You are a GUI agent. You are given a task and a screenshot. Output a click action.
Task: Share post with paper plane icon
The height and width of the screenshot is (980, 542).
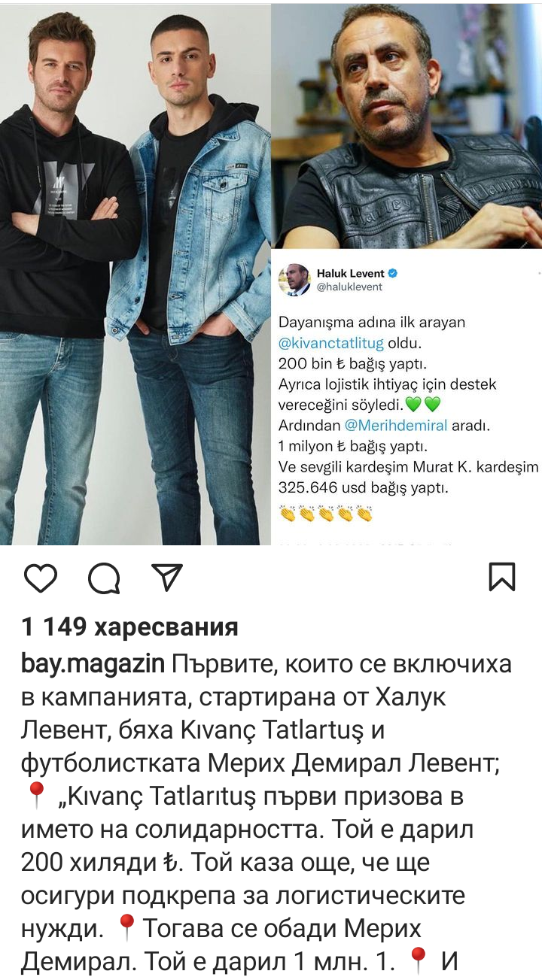[166, 577]
